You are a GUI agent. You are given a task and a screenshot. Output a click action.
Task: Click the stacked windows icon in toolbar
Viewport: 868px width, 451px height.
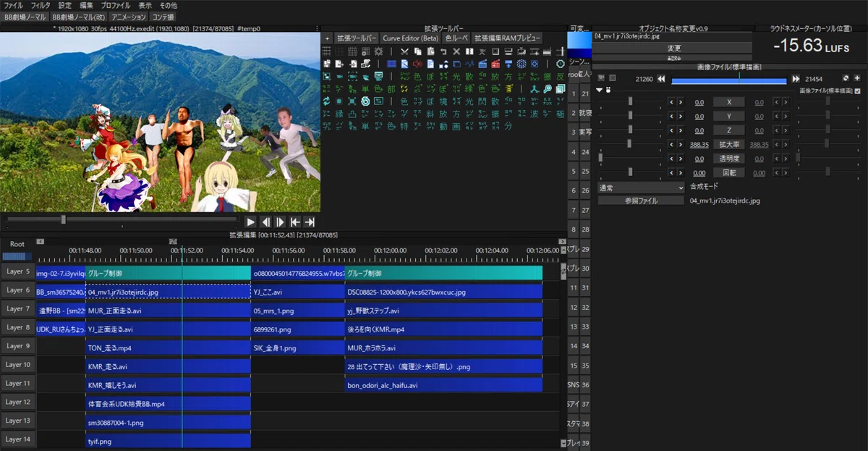tap(561, 89)
